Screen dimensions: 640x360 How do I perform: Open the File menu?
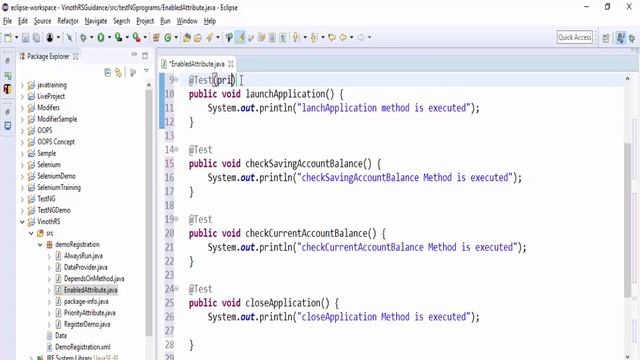[7, 21]
